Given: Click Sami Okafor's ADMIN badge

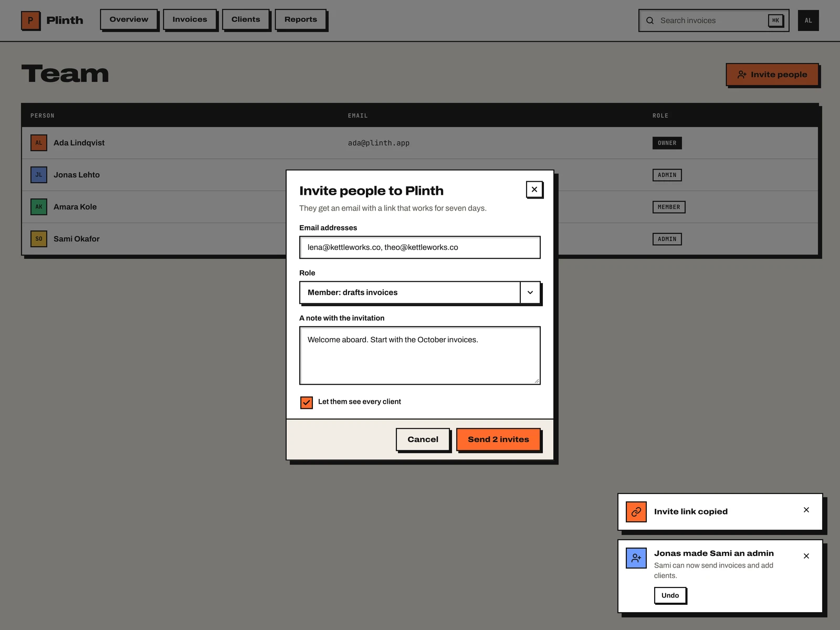Looking at the screenshot, I should pos(667,239).
